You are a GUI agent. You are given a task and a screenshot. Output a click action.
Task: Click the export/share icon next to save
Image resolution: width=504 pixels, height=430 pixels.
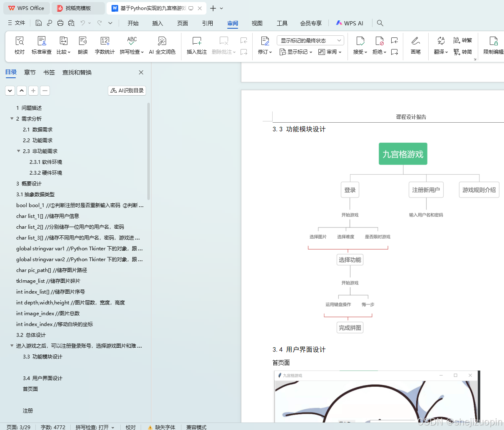(x=50, y=23)
